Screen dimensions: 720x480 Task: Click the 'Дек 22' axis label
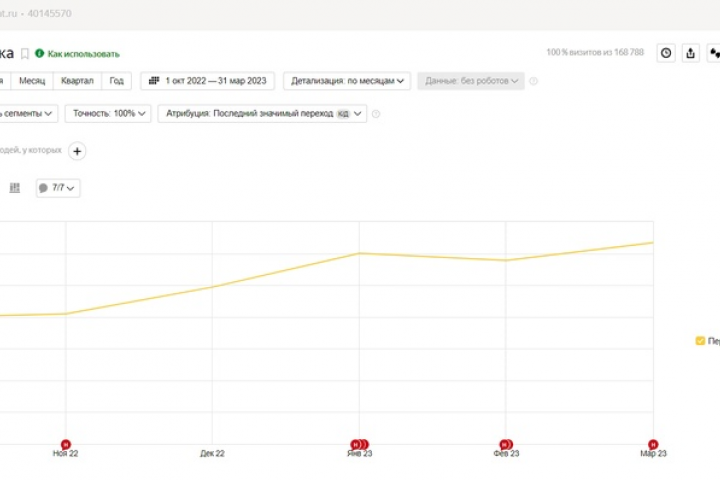click(x=212, y=454)
